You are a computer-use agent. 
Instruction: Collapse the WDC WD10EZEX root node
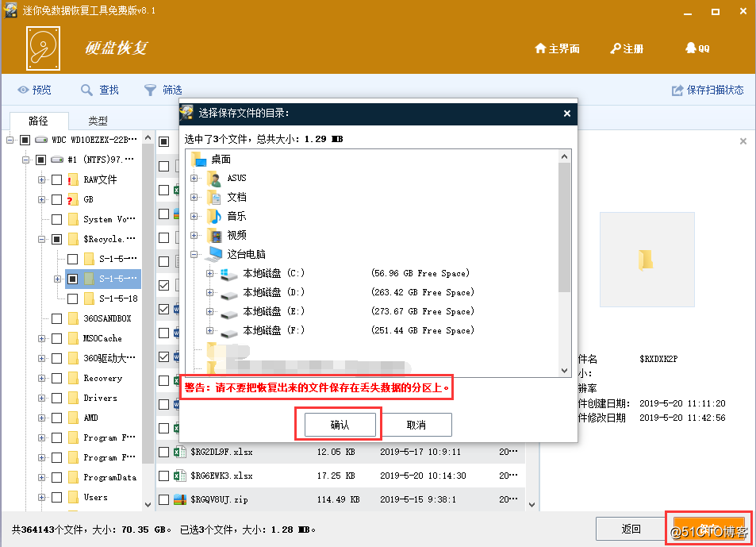[x=10, y=141]
